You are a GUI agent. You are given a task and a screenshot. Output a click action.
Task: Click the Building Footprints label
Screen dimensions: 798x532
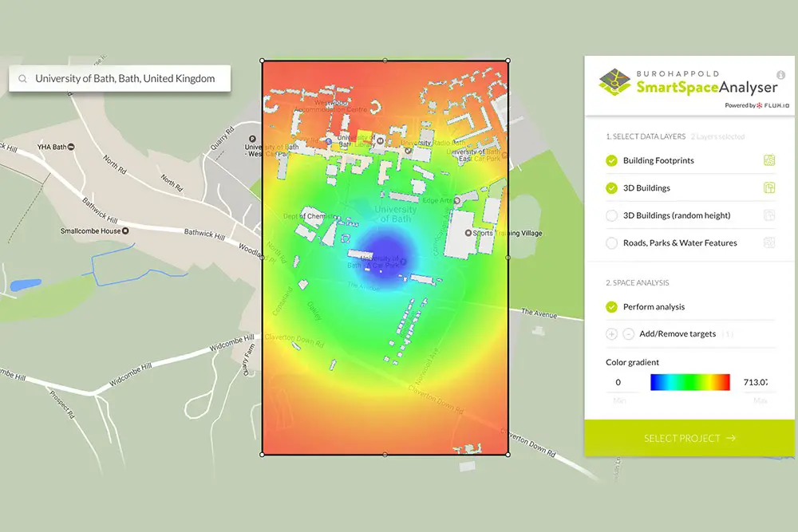pyautogui.click(x=658, y=161)
